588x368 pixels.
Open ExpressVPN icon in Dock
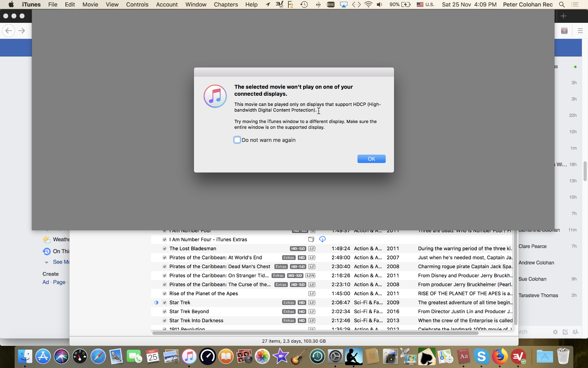(518, 357)
